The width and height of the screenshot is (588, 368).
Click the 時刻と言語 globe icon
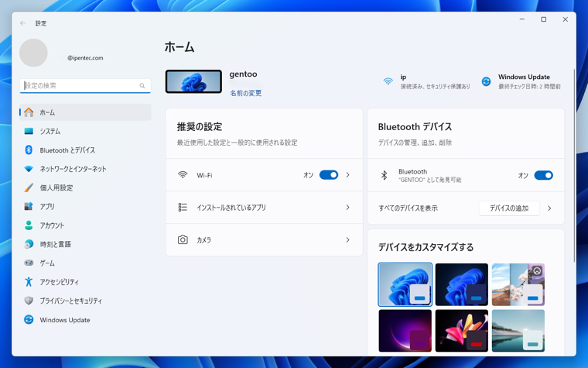point(29,244)
